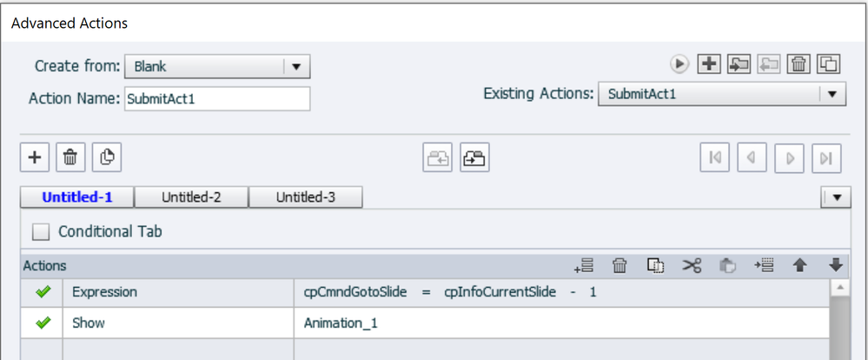This screenshot has height=360, width=868.
Task: Click the scissors icon to cut the action row
Action: (692, 265)
